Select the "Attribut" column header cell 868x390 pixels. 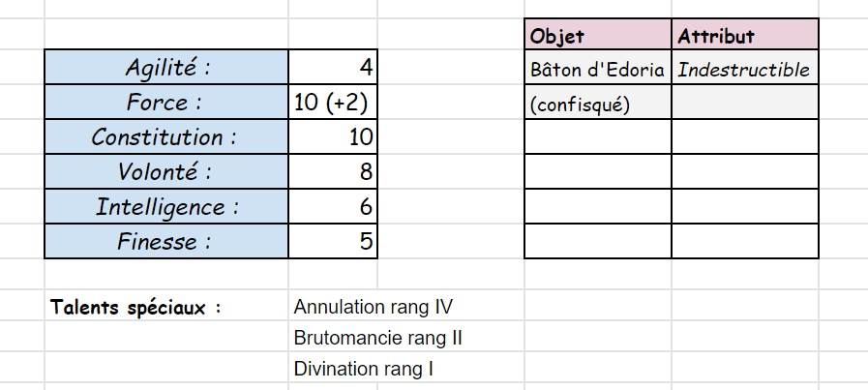[x=745, y=36]
